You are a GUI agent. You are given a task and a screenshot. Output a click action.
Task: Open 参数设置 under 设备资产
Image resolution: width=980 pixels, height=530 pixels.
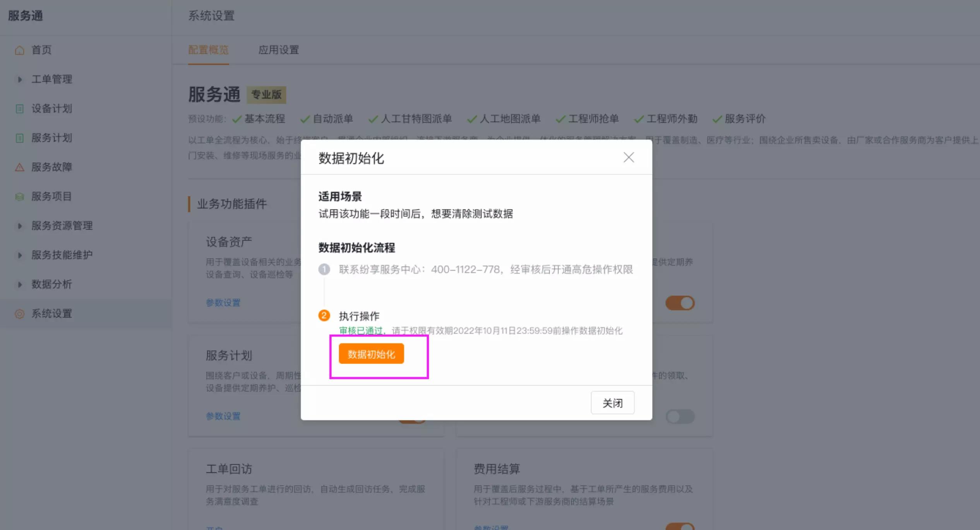click(223, 303)
